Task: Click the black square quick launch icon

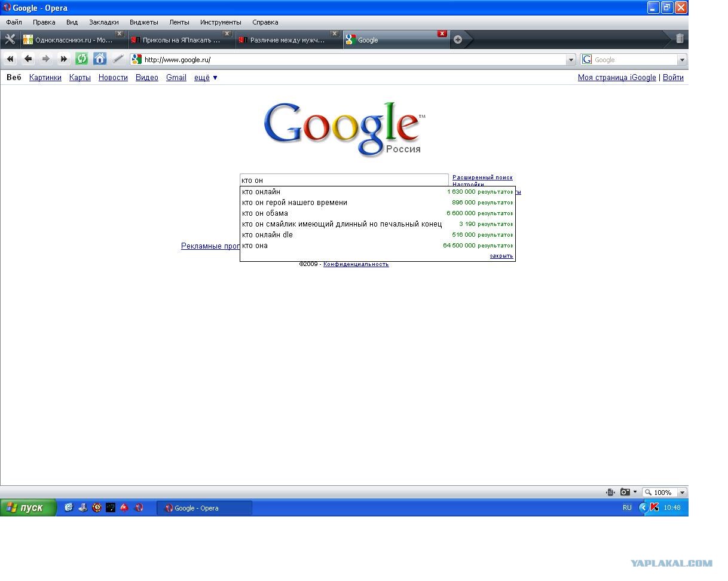Action: [111, 507]
